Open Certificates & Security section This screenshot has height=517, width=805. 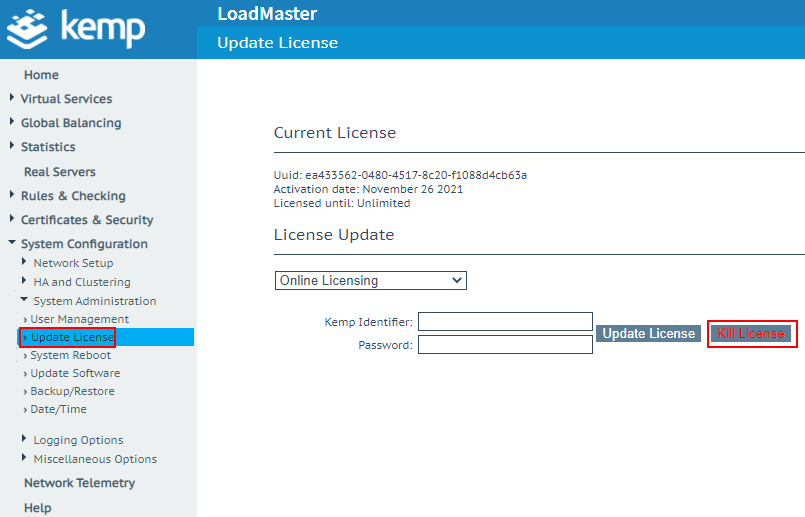click(x=87, y=220)
